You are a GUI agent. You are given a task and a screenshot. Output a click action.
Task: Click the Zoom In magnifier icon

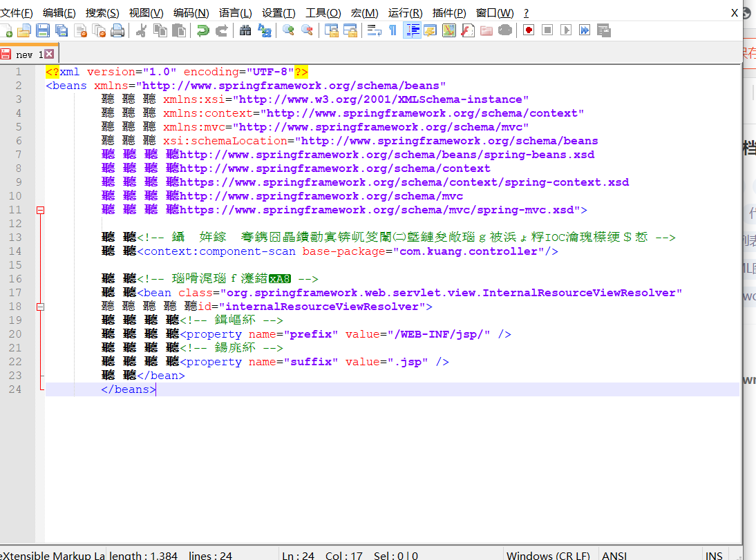[x=288, y=31]
